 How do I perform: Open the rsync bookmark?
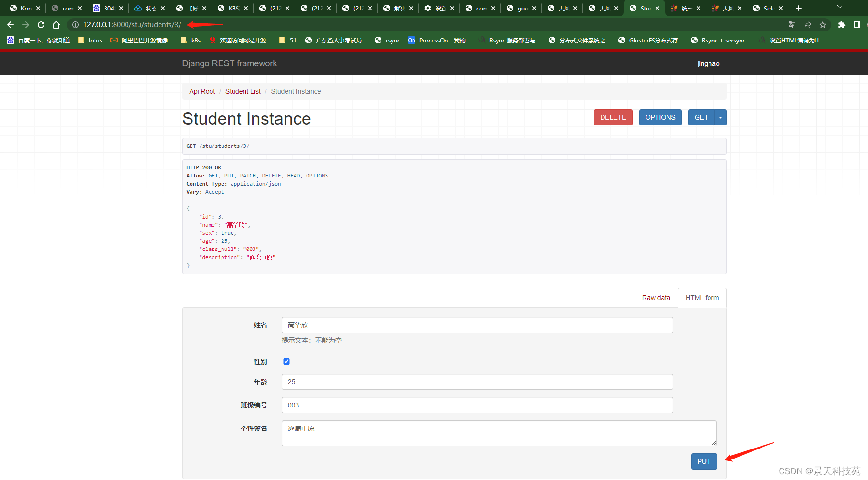388,41
